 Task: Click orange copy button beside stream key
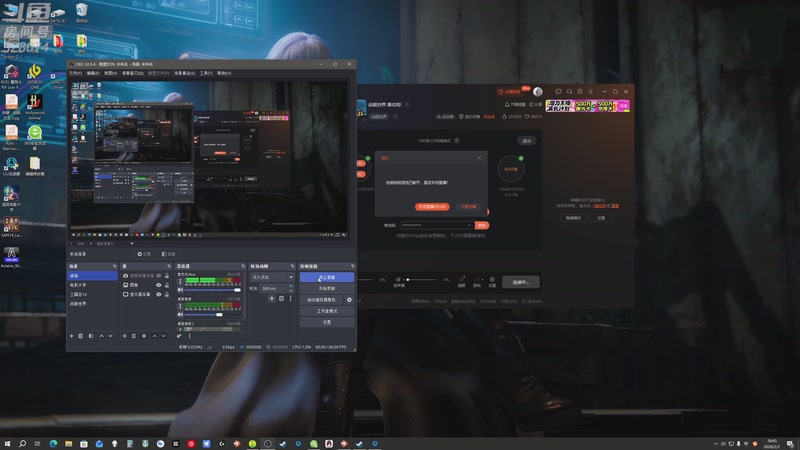click(482, 225)
